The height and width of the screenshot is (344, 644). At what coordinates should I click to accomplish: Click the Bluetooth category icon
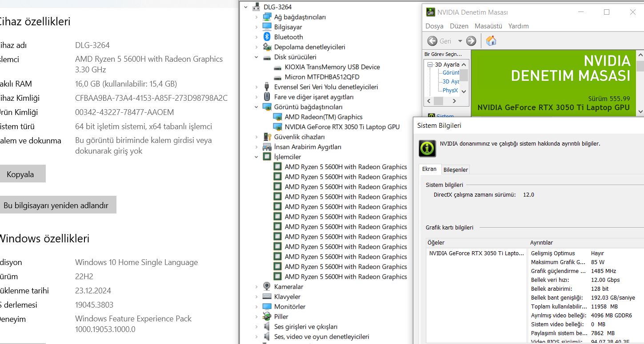pos(267,37)
